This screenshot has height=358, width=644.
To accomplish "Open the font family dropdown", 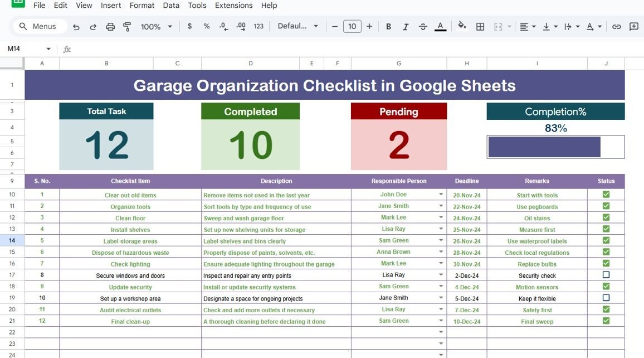I will pyautogui.click(x=298, y=26).
